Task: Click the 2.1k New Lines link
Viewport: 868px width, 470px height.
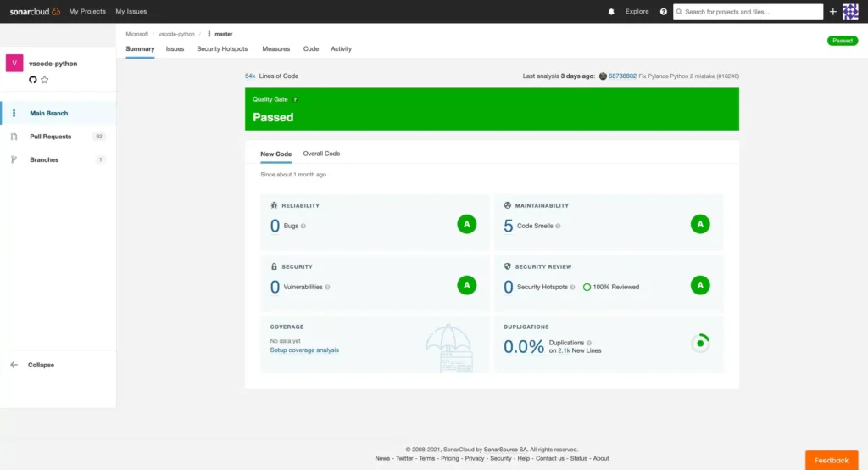Action: point(564,351)
